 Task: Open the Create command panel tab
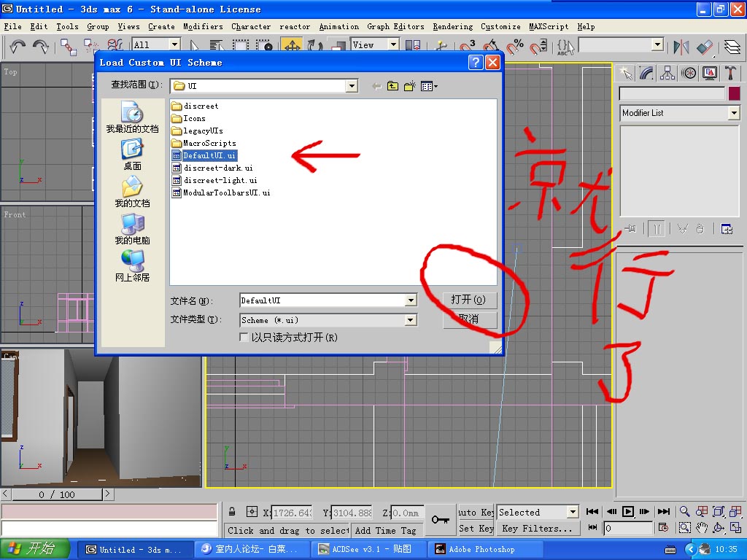[625, 74]
